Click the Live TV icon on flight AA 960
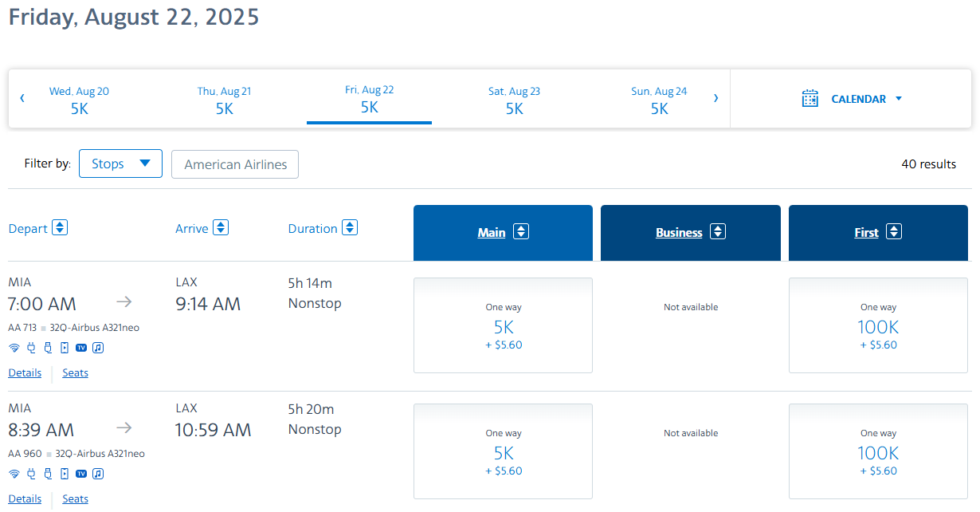This screenshot has height=512, width=980. point(80,473)
